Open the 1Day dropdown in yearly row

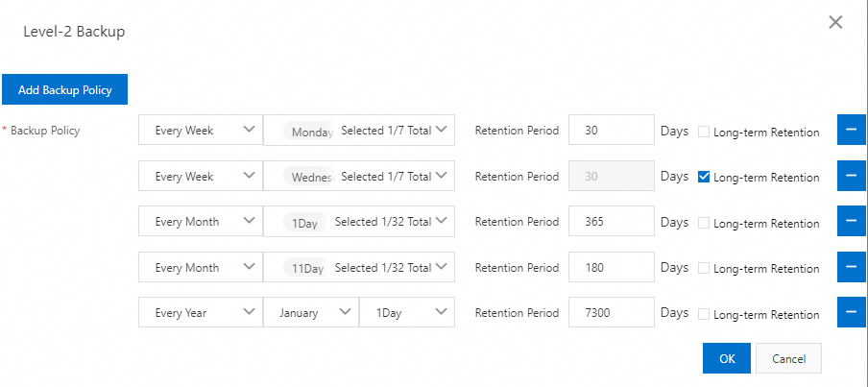407,312
